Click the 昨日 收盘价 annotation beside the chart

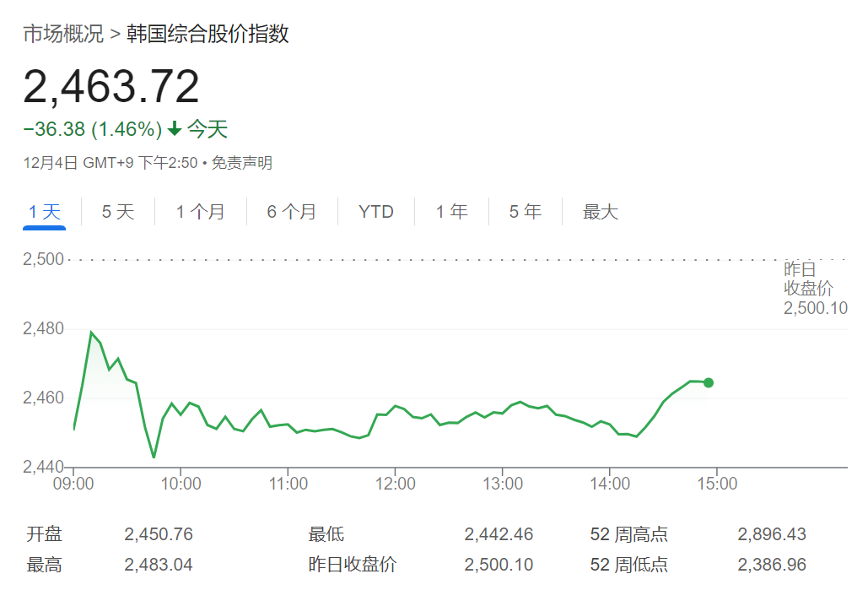[x=815, y=289]
